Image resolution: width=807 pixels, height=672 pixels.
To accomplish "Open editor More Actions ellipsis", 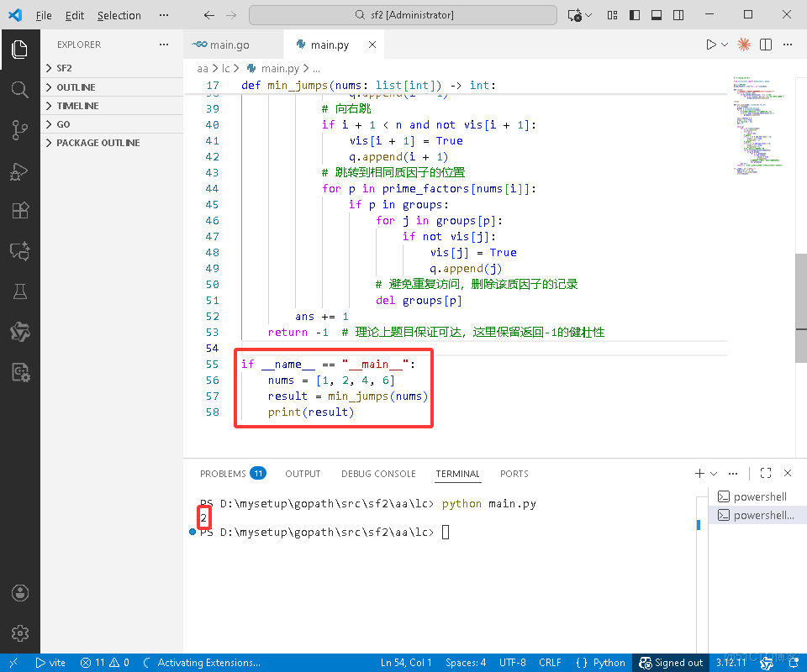I will [x=788, y=45].
